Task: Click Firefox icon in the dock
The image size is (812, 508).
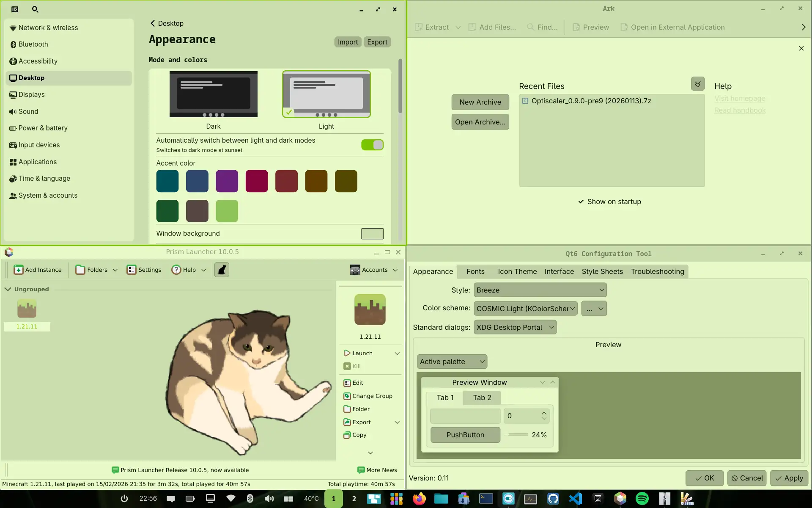Action: tap(419, 499)
